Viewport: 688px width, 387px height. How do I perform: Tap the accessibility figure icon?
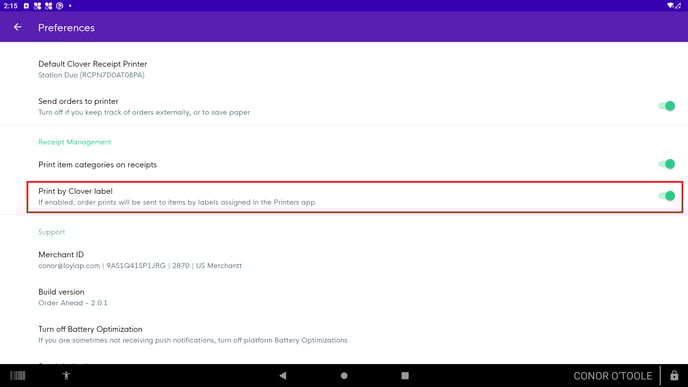(x=66, y=376)
